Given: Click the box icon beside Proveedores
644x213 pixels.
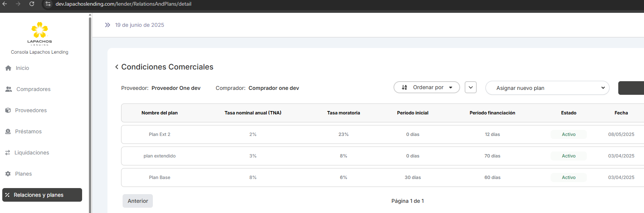Looking at the screenshot, I should (x=8, y=110).
